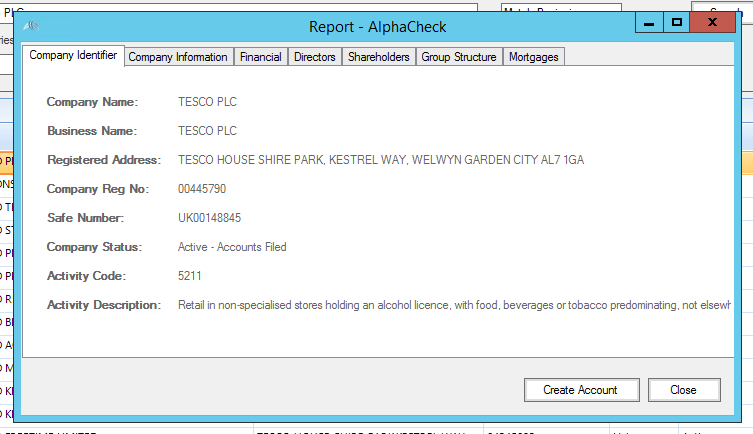Open the Directors tab
This screenshot has height=434, width=753.
pyautogui.click(x=315, y=57)
